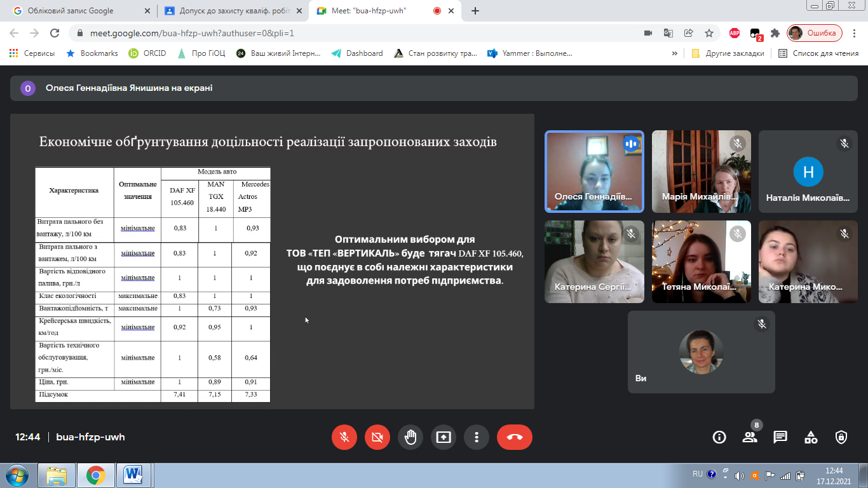
Task: Raise hand in the meeting
Action: [410, 437]
